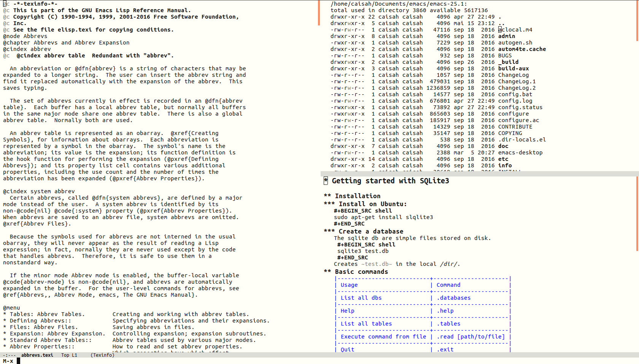Select config.status in the dired list
639x364 pixels.
(520, 107)
